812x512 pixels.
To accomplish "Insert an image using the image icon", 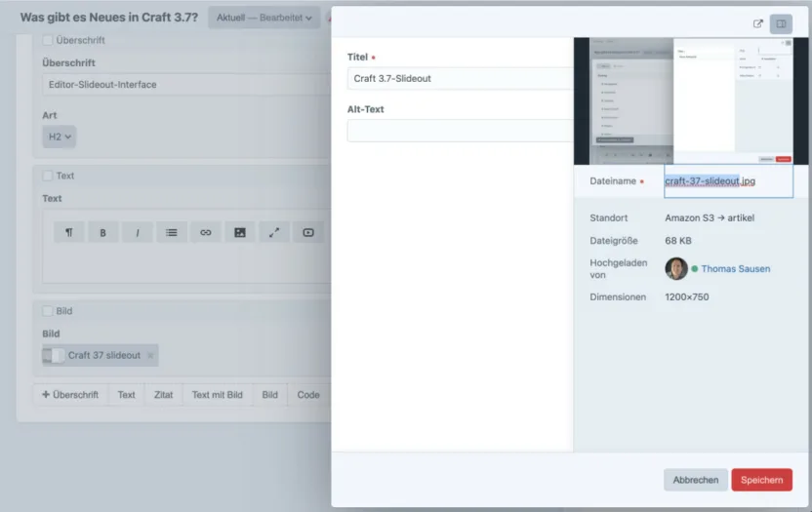I will [240, 232].
